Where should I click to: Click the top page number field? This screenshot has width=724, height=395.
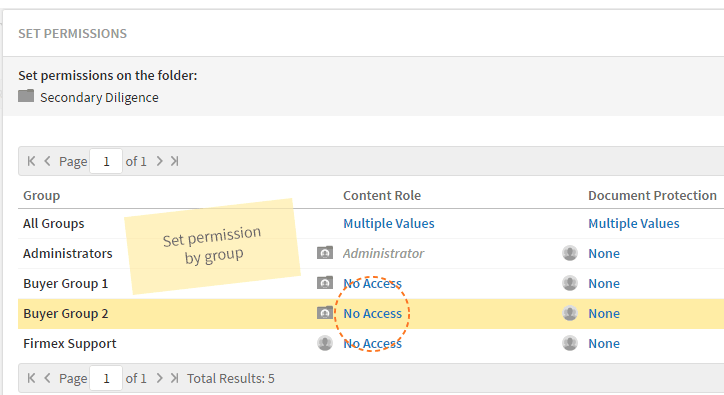[106, 161]
